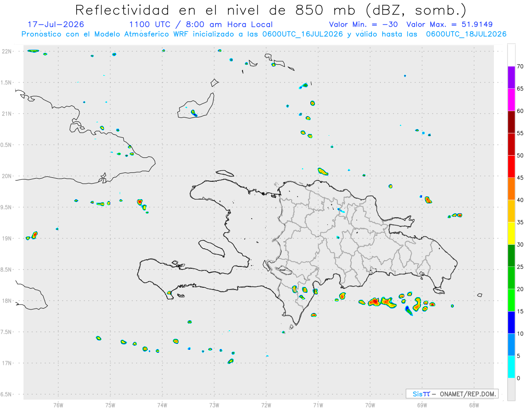532x411 pixels.
Task: Select the medium green 20–25 dBZ colorbar segment
Action: pos(511,278)
